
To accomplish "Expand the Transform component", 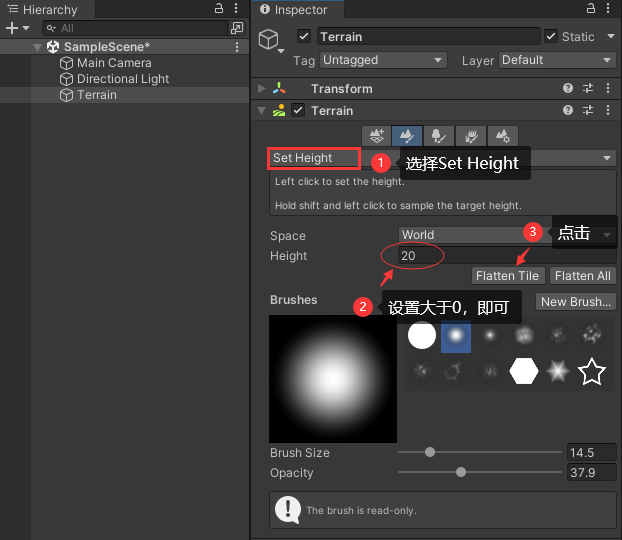I will pos(261,88).
